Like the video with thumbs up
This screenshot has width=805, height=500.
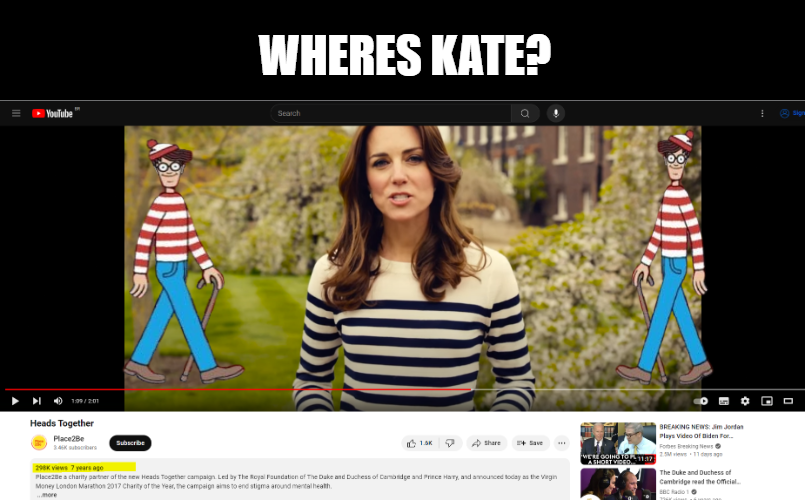click(420, 443)
